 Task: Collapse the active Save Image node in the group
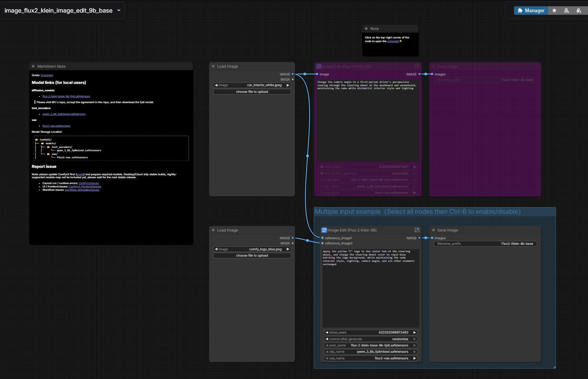pos(433,230)
